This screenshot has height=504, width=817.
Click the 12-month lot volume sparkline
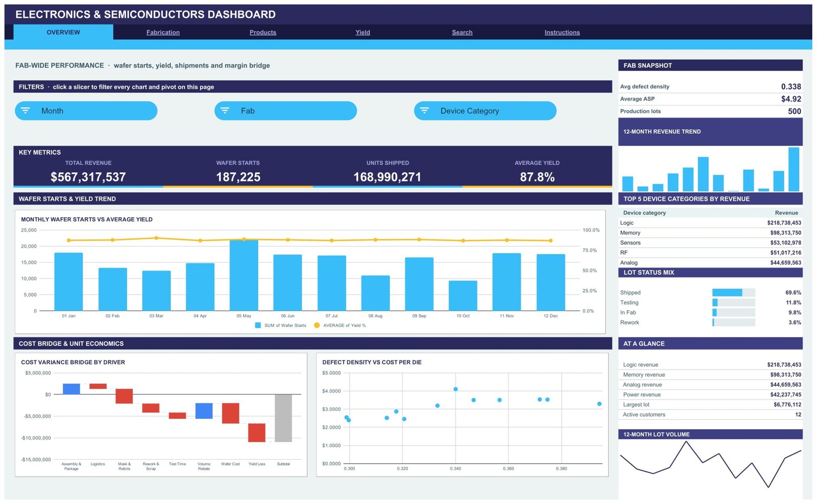click(710, 464)
